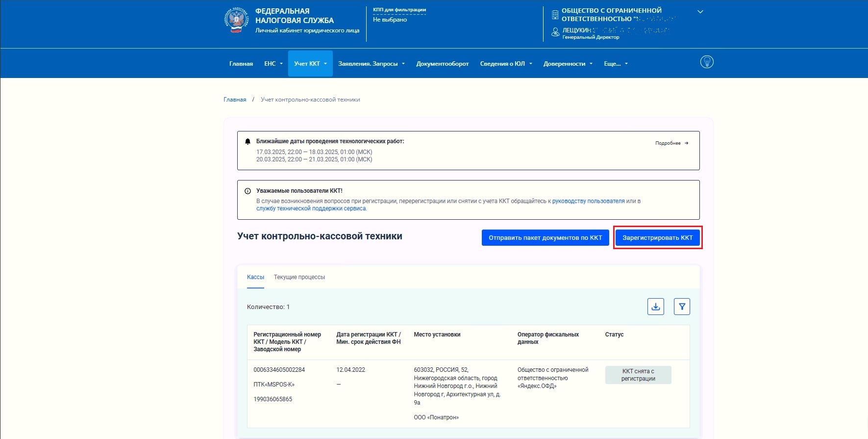The height and width of the screenshot is (439, 868).
Task: Open the руководству пользователя link
Action: 588,201
